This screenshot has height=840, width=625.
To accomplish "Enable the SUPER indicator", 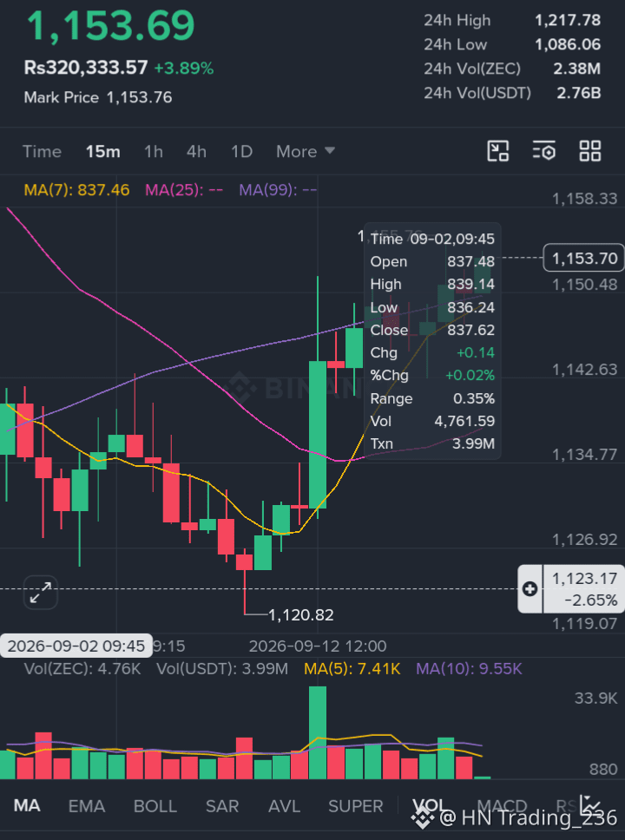I will [x=355, y=805].
